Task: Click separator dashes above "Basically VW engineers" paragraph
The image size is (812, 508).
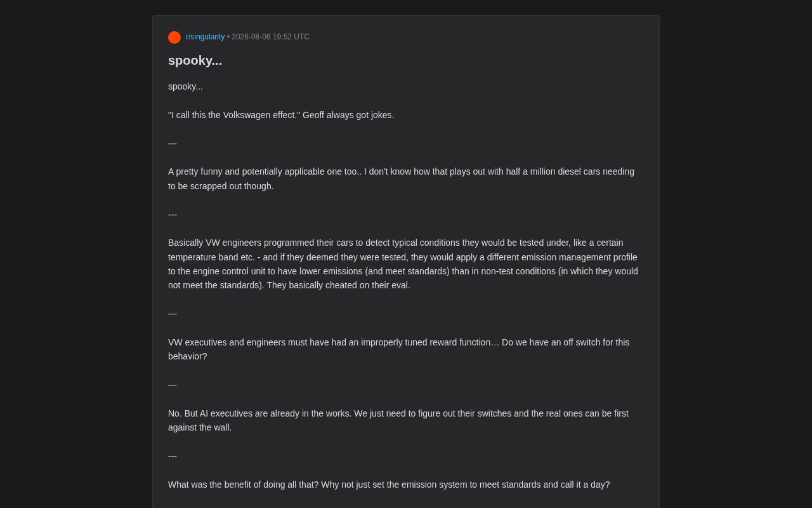Action: (x=173, y=215)
